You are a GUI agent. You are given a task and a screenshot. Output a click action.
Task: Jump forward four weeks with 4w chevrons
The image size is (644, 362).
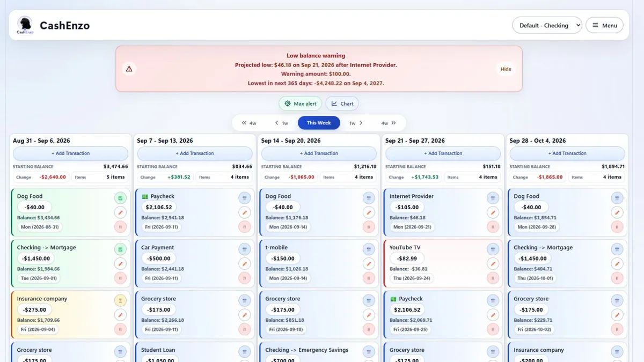(x=389, y=123)
